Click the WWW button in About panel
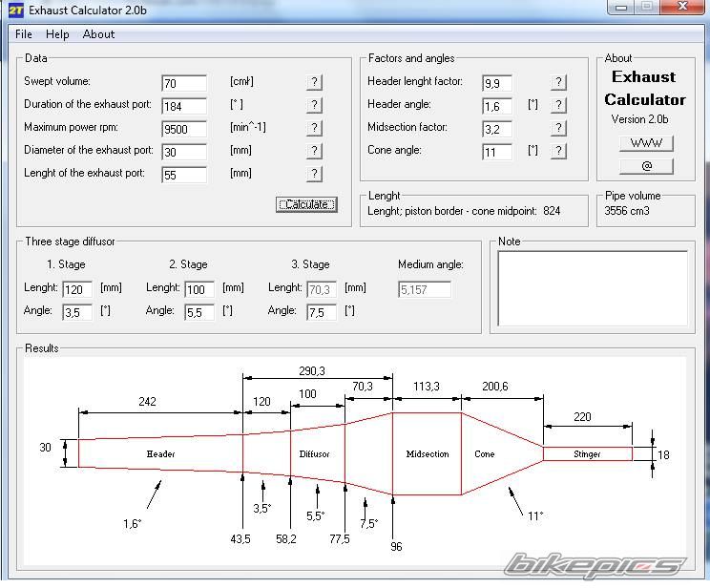710x588 pixels. point(646,143)
